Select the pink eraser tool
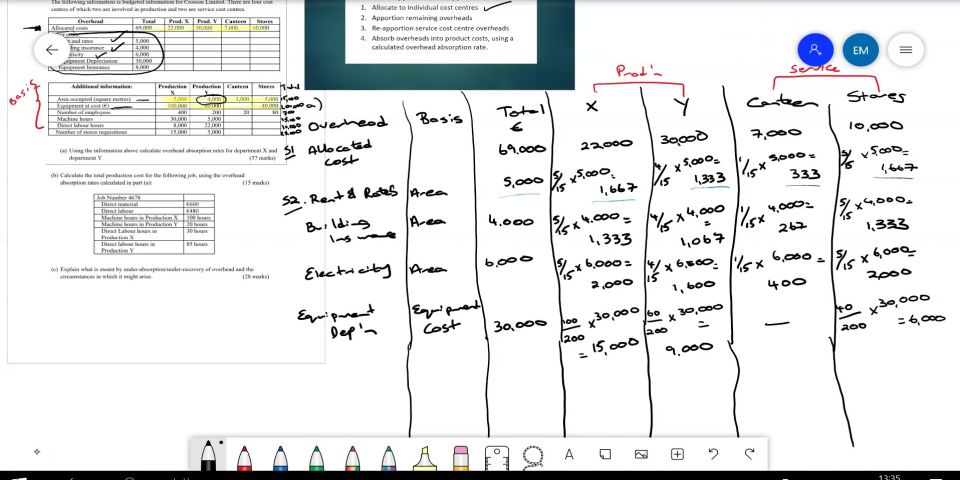Screen dimensions: 960x480 click(461, 456)
